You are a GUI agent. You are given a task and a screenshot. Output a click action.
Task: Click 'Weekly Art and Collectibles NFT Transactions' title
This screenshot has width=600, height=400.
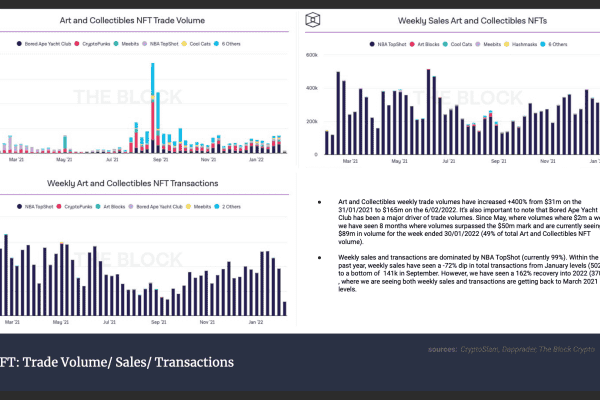(132, 183)
